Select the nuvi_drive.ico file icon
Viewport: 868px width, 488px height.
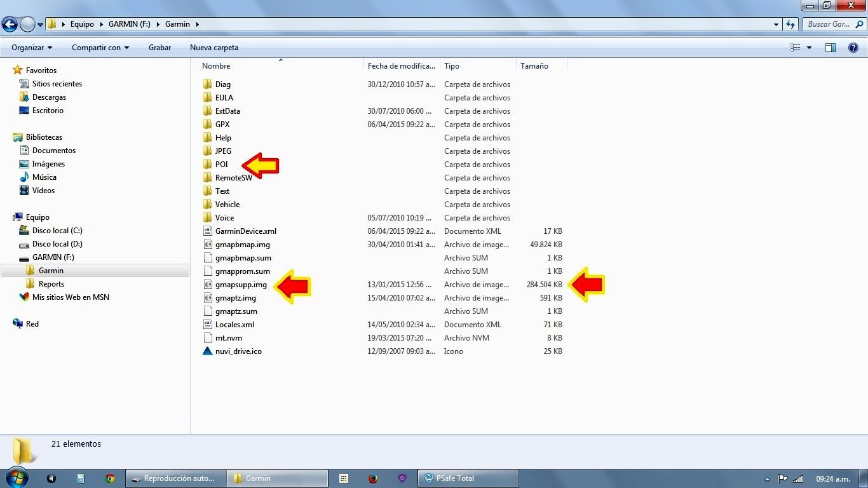(x=208, y=351)
